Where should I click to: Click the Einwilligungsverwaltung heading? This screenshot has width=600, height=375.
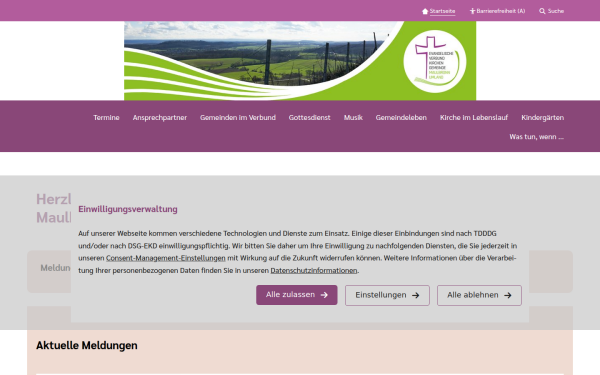(x=128, y=209)
